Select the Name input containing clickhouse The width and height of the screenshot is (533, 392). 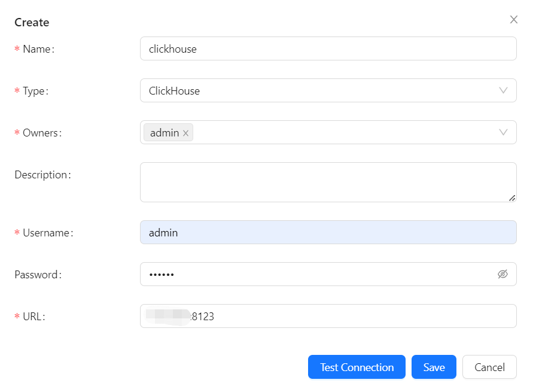pos(329,48)
